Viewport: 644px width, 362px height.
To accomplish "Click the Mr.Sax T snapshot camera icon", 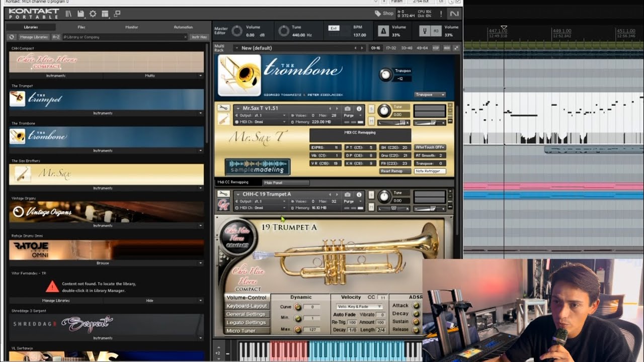I will point(347,109).
